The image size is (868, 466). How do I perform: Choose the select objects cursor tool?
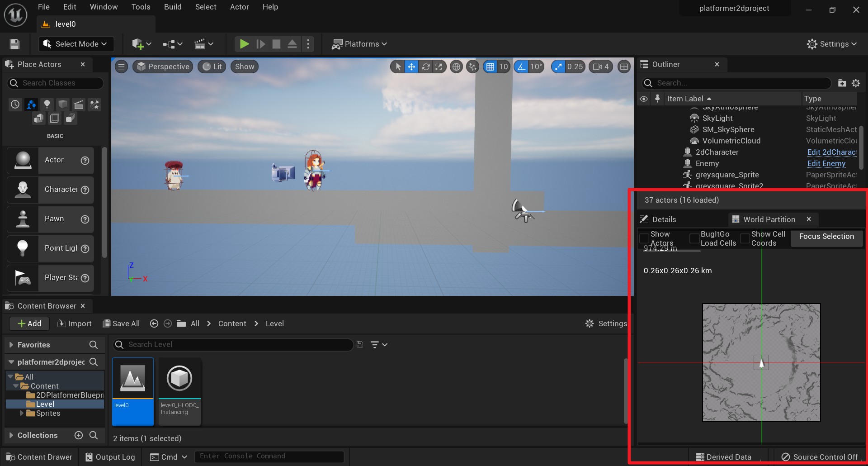click(x=398, y=67)
